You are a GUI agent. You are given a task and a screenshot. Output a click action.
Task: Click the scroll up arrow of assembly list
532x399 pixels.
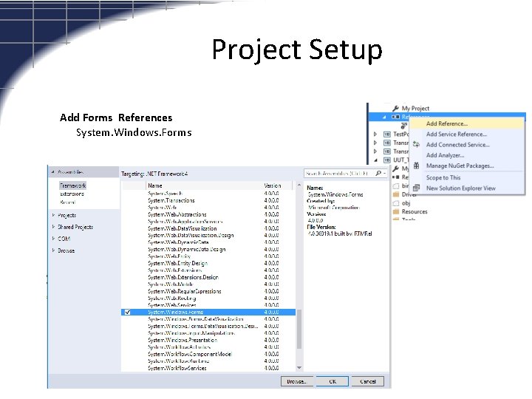pyautogui.click(x=299, y=185)
